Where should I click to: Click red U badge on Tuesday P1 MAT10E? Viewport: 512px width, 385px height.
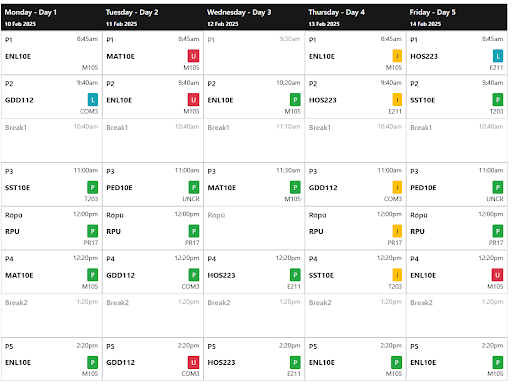(x=193, y=56)
